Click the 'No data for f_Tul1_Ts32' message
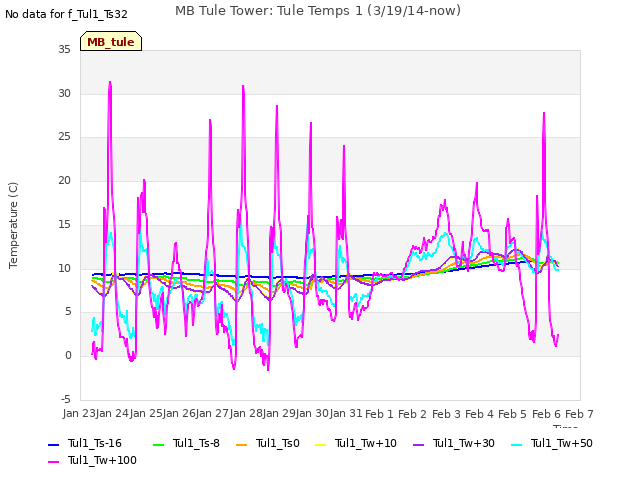Screen dimensions: 640x480 [66, 14]
